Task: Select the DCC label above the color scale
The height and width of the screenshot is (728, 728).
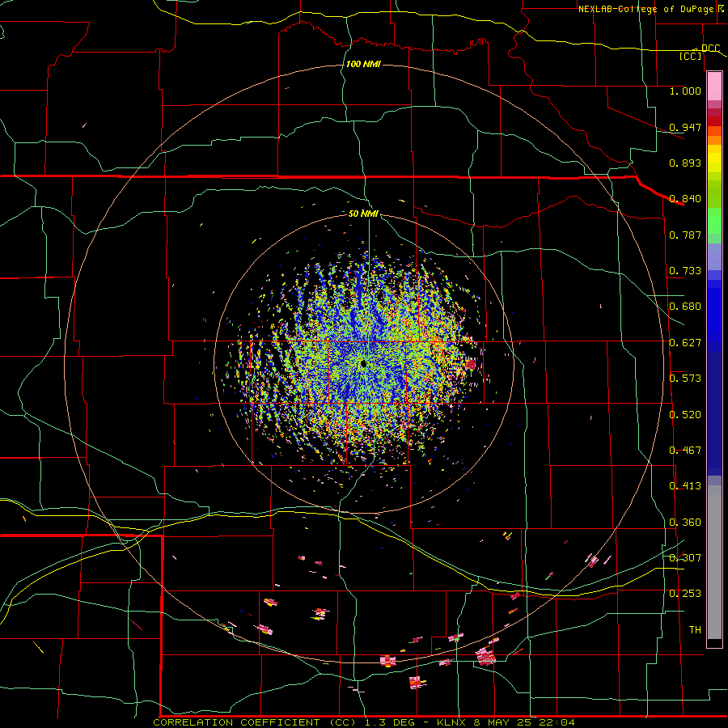Action: tap(710, 48)
